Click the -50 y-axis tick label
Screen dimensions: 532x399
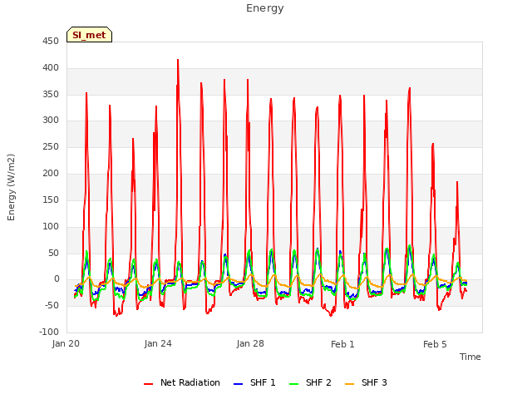pyautogui.click(x=52, y=305)
